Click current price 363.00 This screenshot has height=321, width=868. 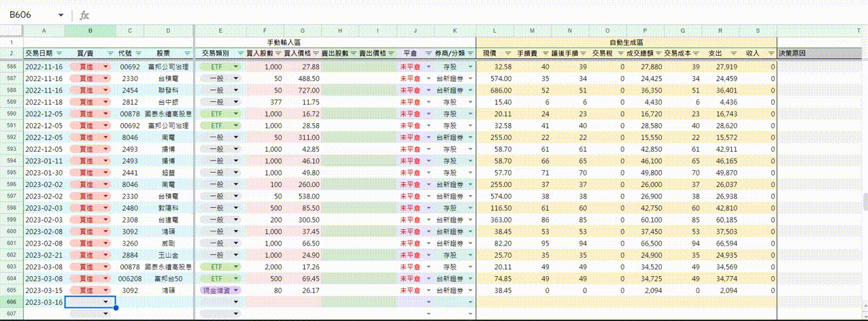pyautogui.click(x=499, y=220)
